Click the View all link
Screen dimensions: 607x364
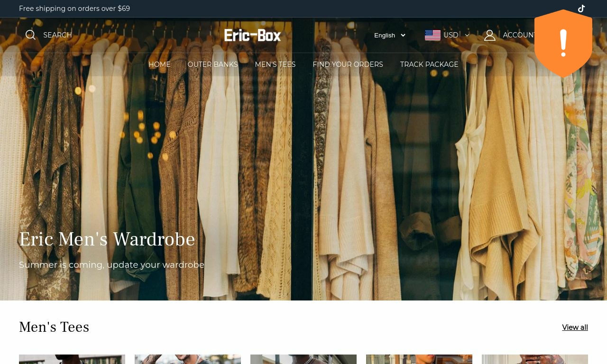tap(575, 327)
